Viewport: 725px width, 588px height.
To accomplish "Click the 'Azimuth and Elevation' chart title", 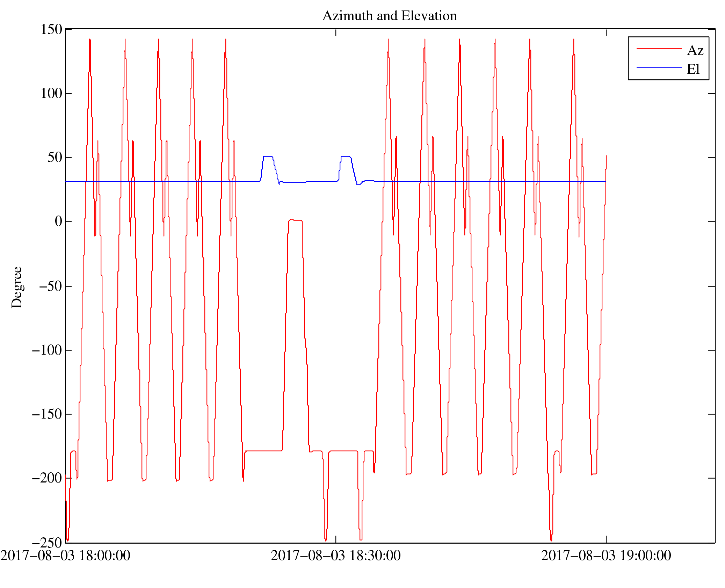I will 390,16.
